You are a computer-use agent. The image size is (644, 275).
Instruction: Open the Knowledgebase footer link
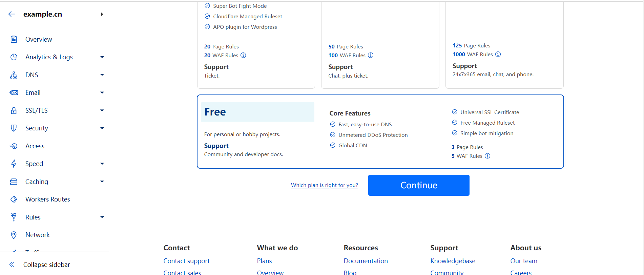453,261
